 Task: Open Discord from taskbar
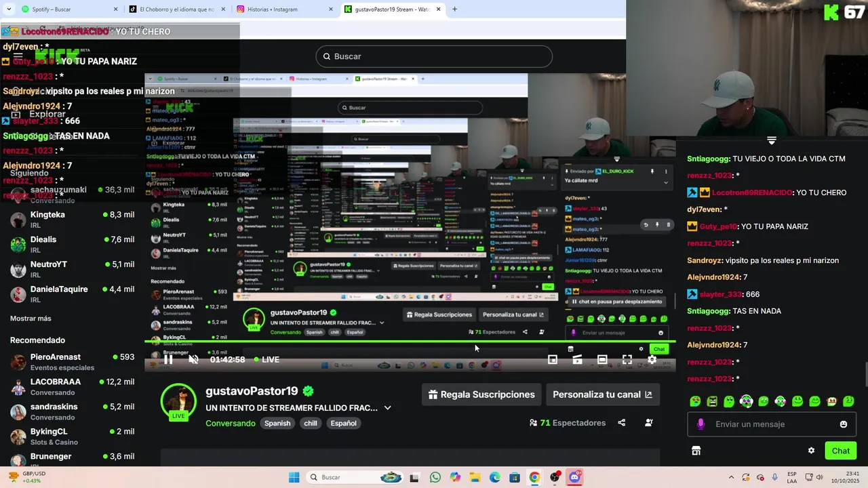tap(574, 477)
